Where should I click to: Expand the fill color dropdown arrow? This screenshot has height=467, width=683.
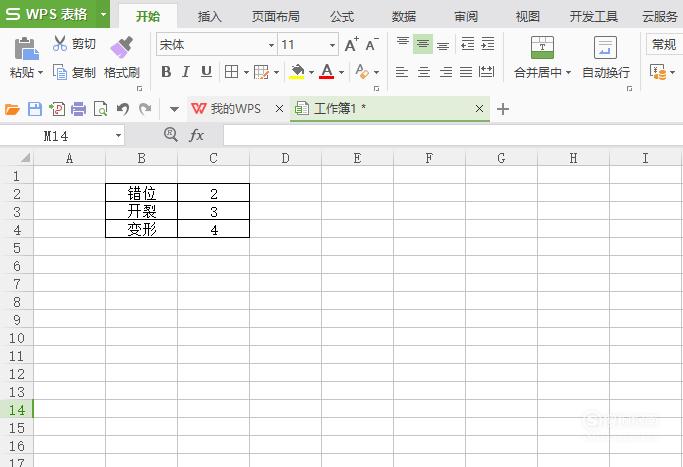pos(311,72)
